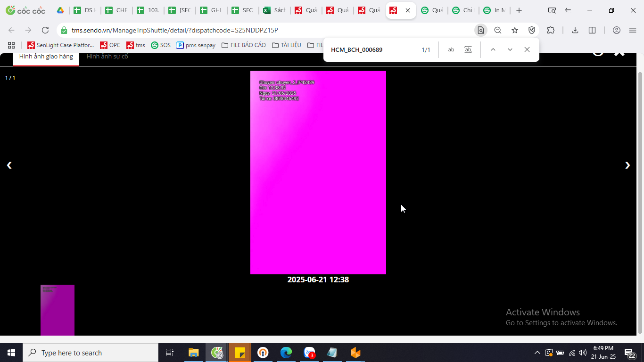The width and height of the screenshot is (644, 362).
Task: Toggle the browser side panel icon
Action: click(592, 30)
